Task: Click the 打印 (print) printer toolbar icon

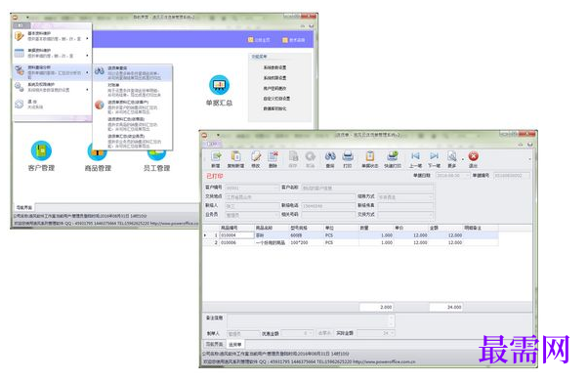Action: [x=348, y=156]
